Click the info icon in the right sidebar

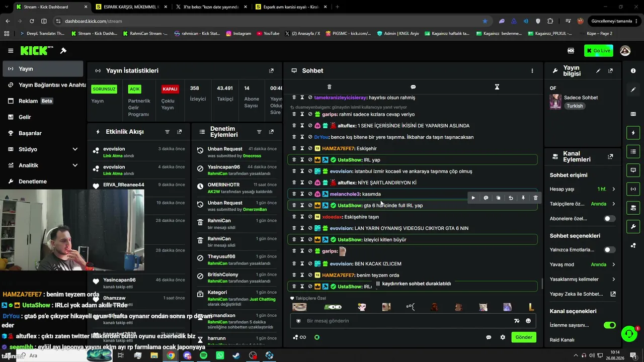coord(633,71)
